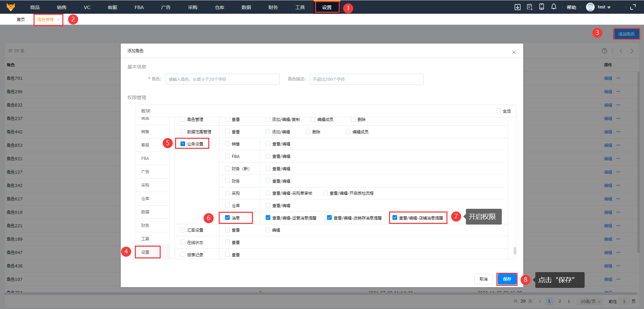The width and height of the screenshot is (644, 309).
Task: Click the page scrollbar on right edge
Action: 638,163
